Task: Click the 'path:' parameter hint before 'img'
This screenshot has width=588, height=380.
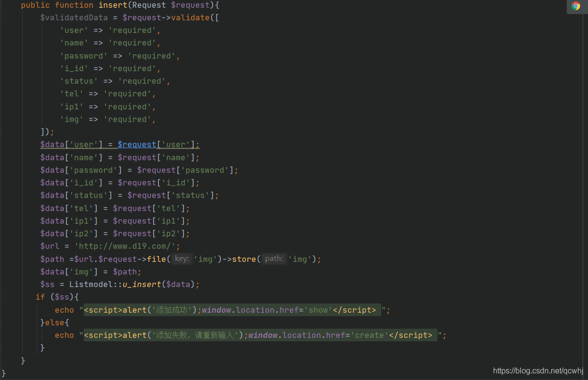Action: coord(274,259)
